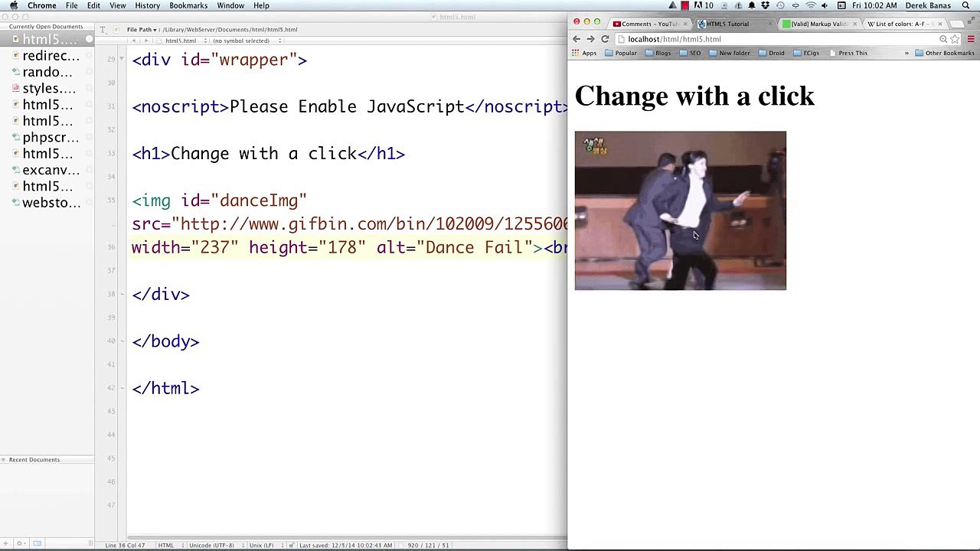
Task: Open the Help menu
Action: [261, 5]
